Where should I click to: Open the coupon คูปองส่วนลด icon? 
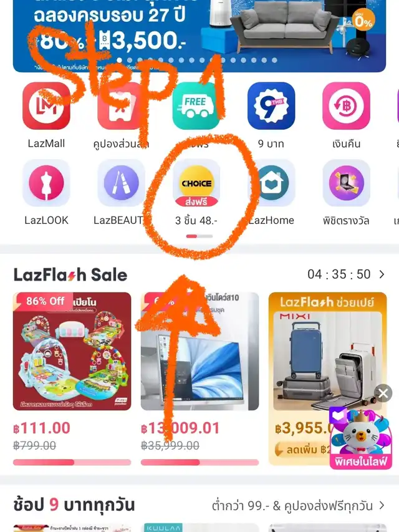(122, 106)
